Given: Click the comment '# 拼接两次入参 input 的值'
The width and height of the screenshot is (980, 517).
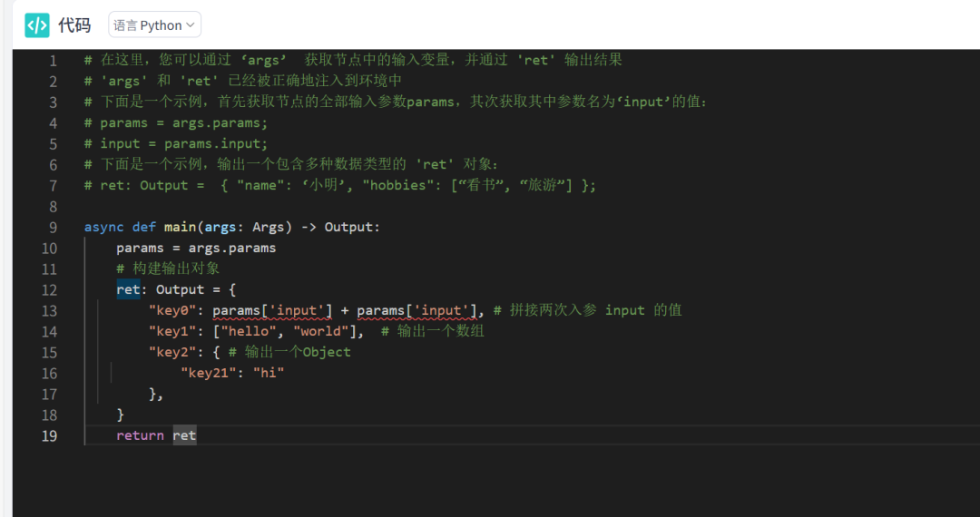Looking at the screenshot, I should pos(587,310).
